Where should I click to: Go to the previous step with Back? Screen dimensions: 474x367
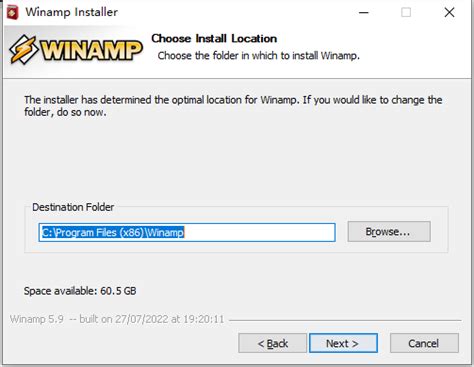272,343
